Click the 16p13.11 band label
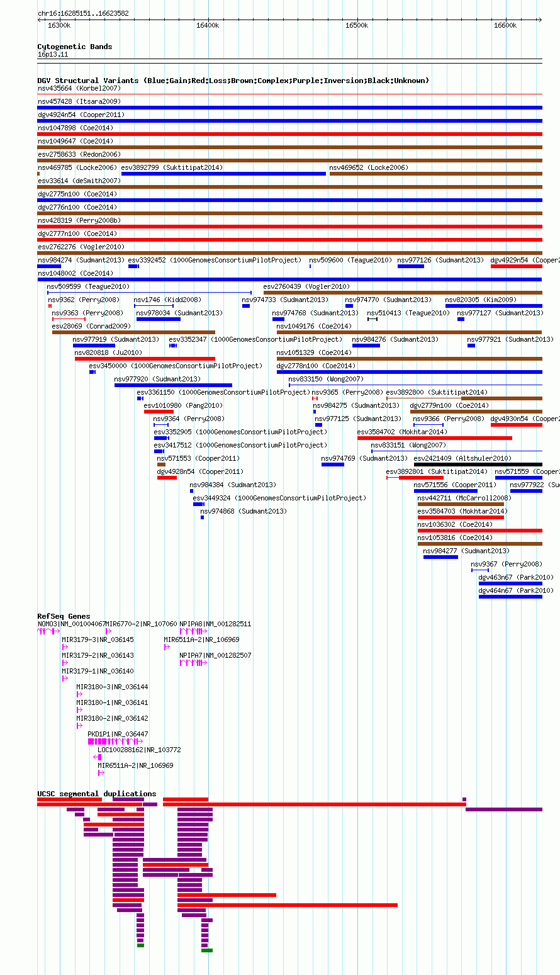This screenshot has height=975, width=560. point(53,55)
